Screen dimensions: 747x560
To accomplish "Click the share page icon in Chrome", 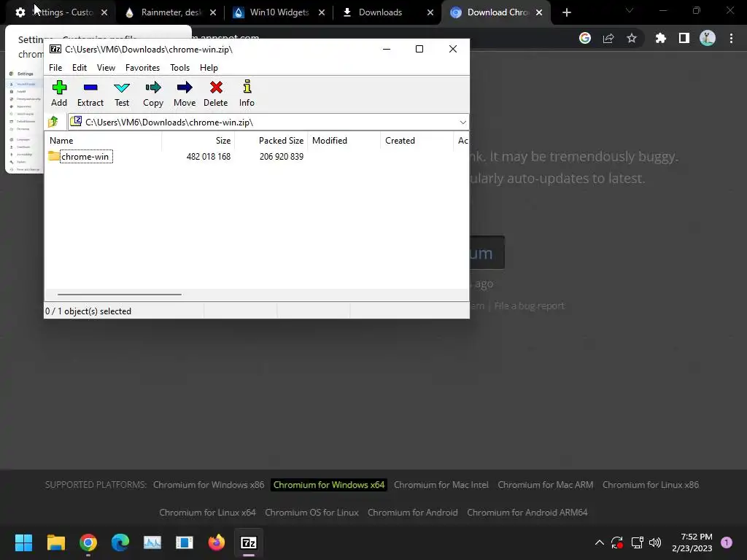I will pyautogui.click(x=608, y=38).
